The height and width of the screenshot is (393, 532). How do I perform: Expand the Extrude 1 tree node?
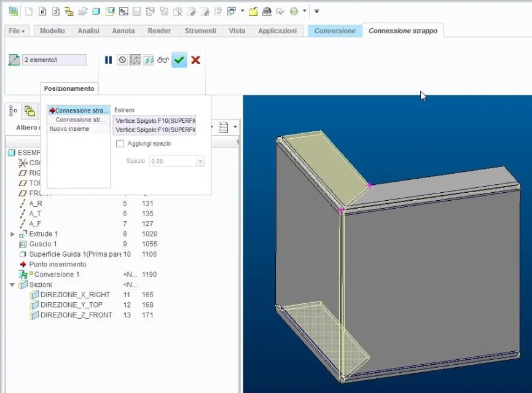pos(12,234)
